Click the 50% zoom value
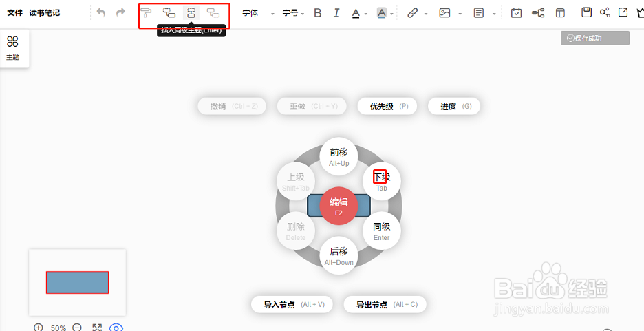This screenshot has width=644, height=331. click(x=58, y=328)
